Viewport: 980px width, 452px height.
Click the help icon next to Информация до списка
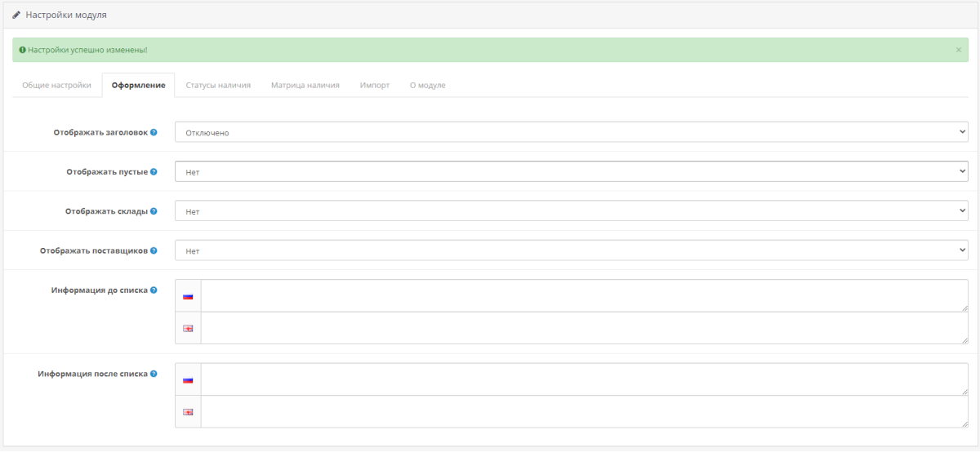pos(154,290)
